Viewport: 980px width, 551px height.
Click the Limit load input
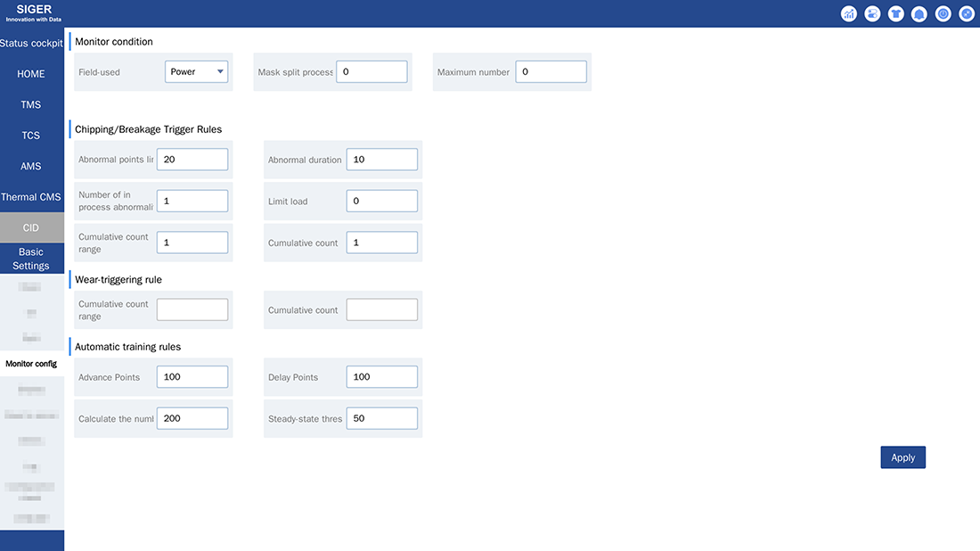click(382, 201)
